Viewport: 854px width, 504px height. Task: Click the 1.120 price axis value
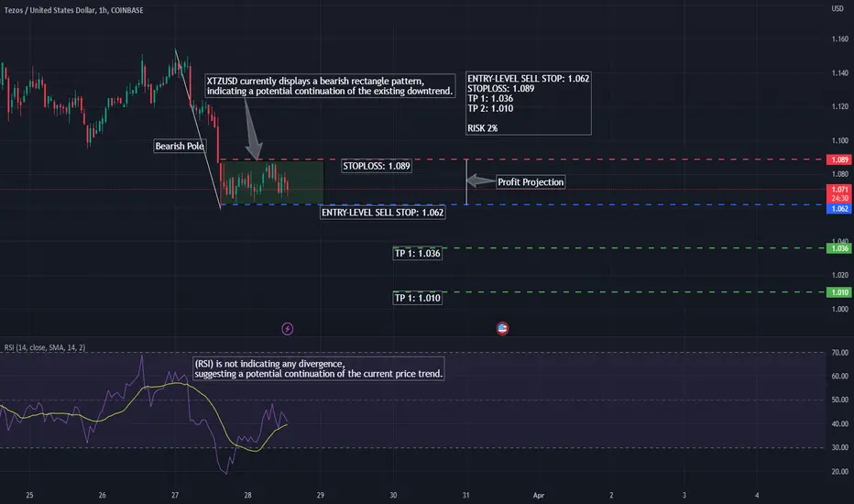click(x=839, y=107)
